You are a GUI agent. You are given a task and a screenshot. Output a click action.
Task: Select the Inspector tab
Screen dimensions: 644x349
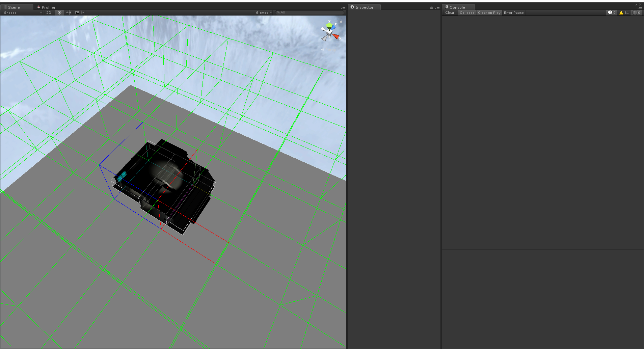coord(364,7)
